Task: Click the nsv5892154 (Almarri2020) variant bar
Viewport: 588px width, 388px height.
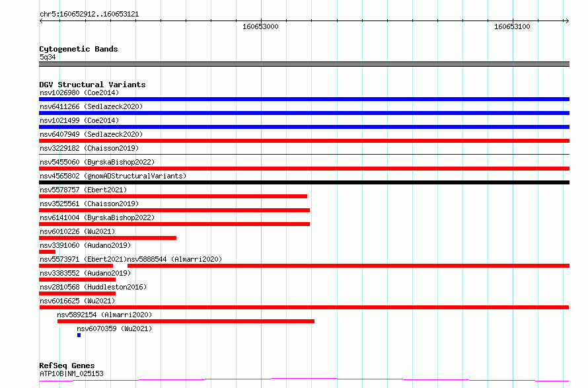Action: tap(186, 321)
